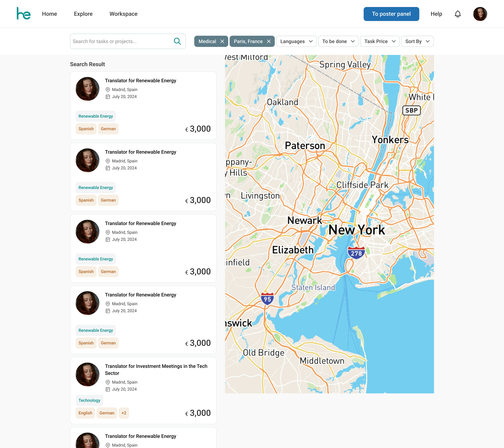Expand the Sort By dropdown
Image resolution: width=504 pixels, height=448 pixels.
[417, 41]
